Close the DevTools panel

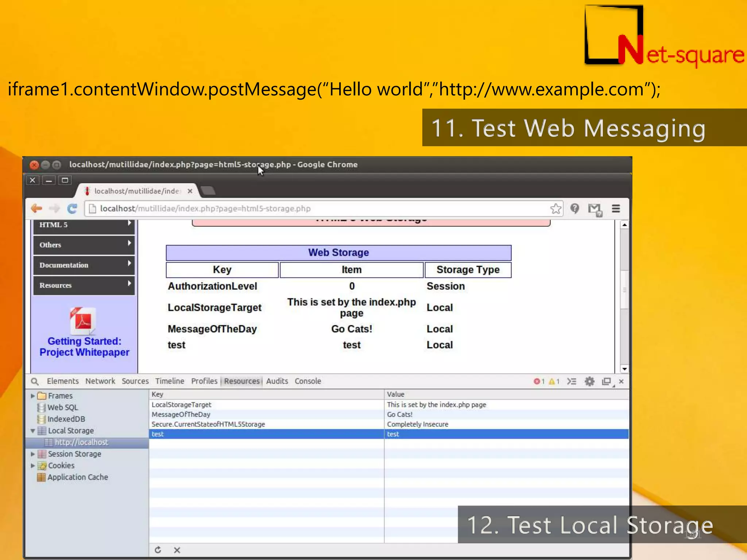(622, 381)
